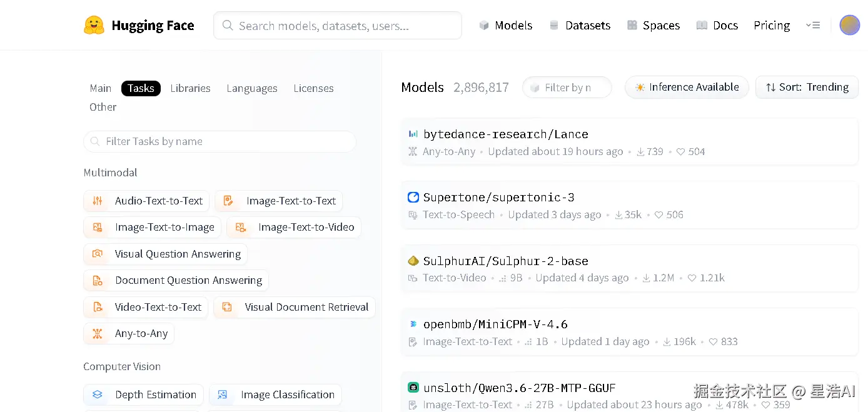Click the Any-to-Any filter icon
Viewport: 868px width, 412px height.
(x=97, y=334)
